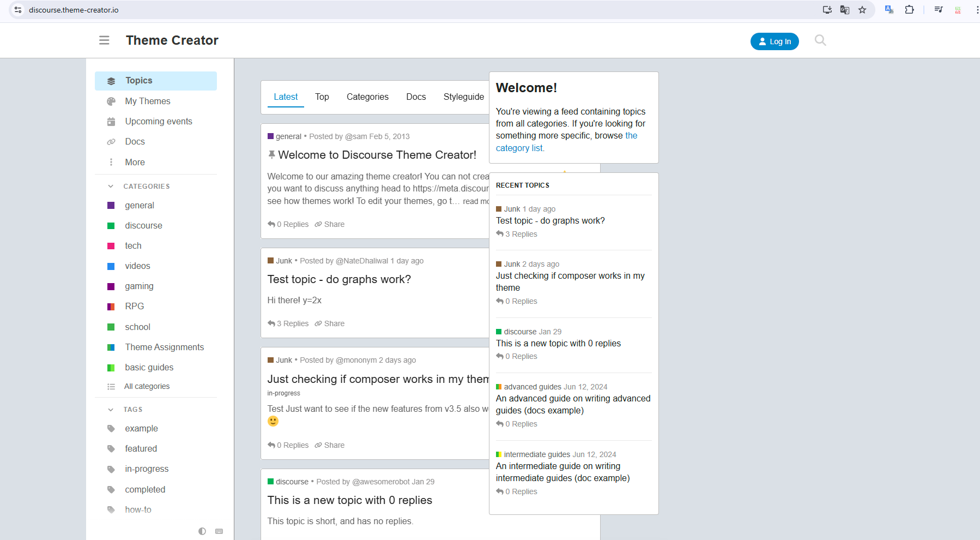Image resolution: width=980 pixels, height=540 pixels.
Task: Click the purple general category swatch
Action: tap(111, 206)
